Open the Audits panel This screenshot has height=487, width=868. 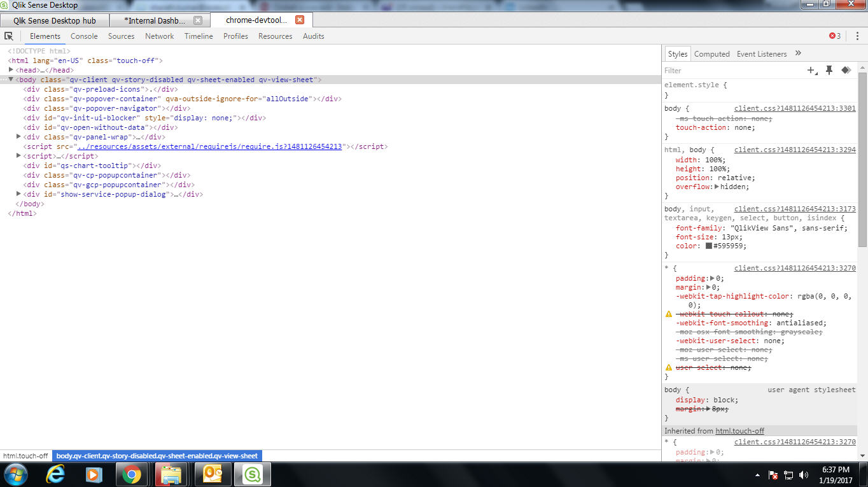tap(313, 36)
